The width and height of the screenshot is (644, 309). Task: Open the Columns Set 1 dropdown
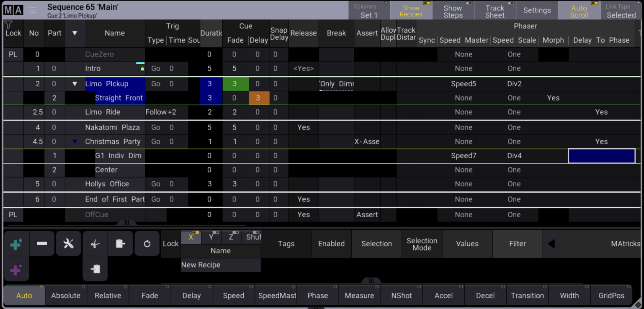(x=369, y=10)
